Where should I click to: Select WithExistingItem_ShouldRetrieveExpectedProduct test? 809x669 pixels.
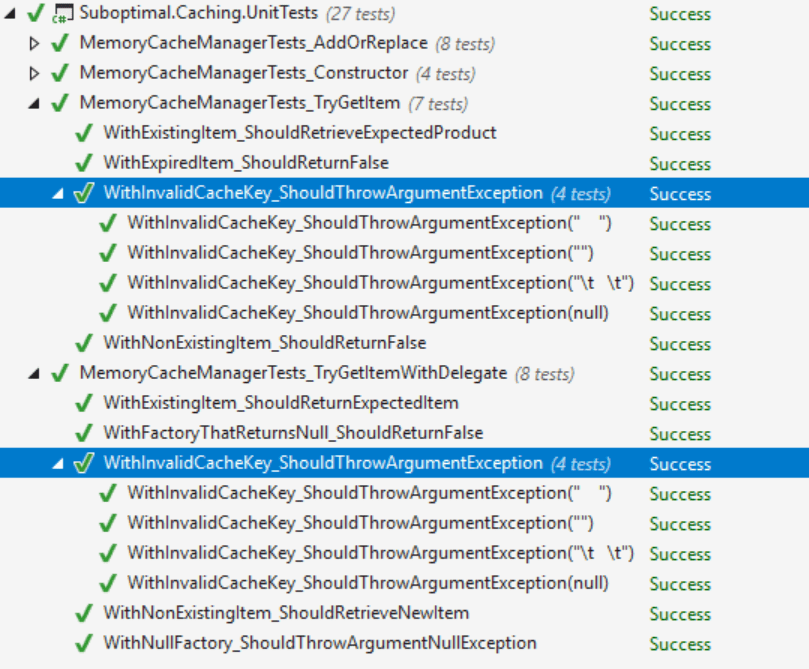pos(300,133)
